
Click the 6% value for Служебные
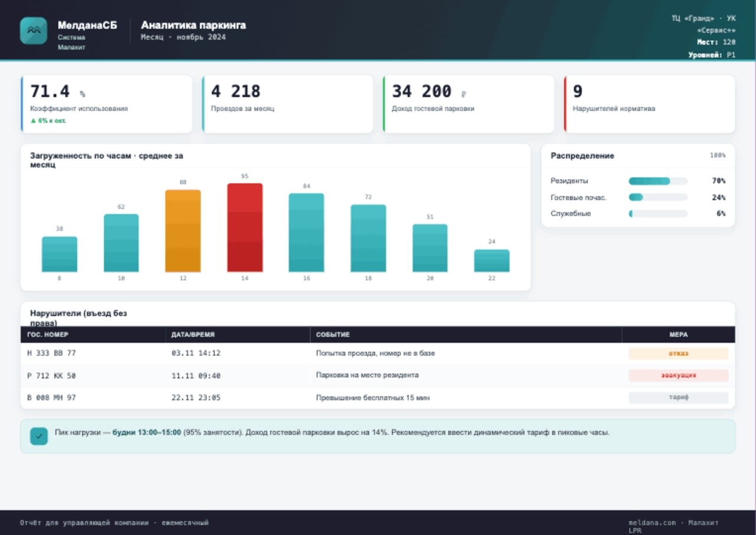[x=721, y=213]
